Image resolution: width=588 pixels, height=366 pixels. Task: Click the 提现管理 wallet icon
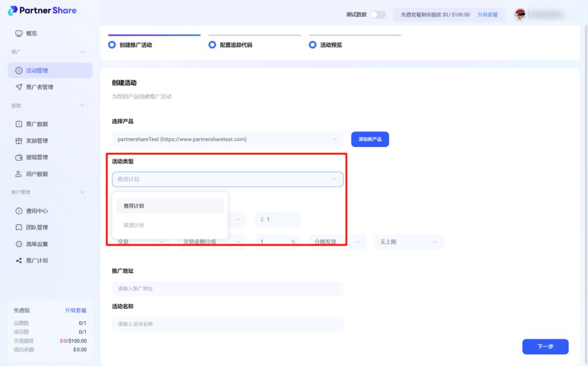point(19,157)
